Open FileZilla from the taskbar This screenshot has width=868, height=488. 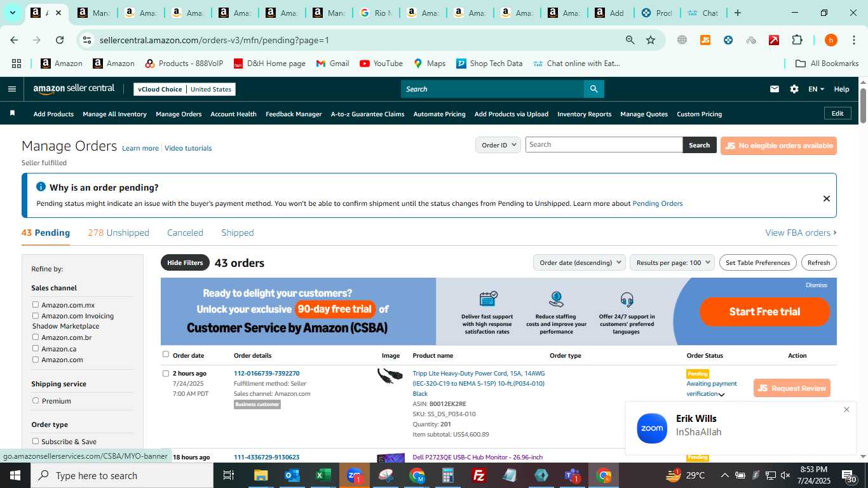(479, 475)
